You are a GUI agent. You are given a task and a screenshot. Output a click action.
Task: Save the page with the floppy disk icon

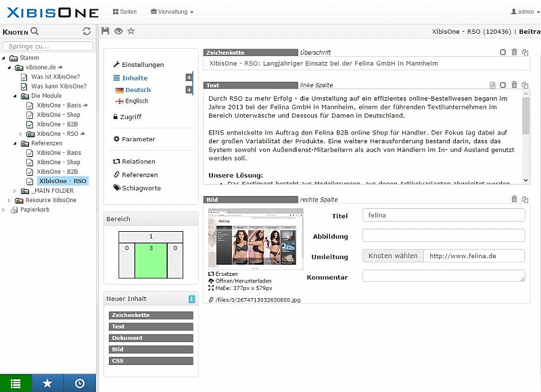pos(105,31)
